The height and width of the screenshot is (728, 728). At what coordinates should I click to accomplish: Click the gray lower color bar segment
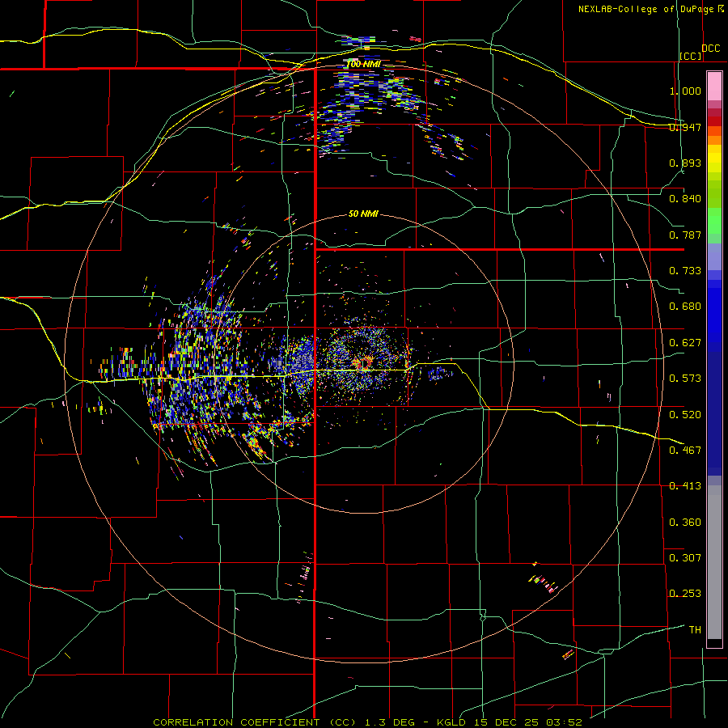[x=714, y=562]
